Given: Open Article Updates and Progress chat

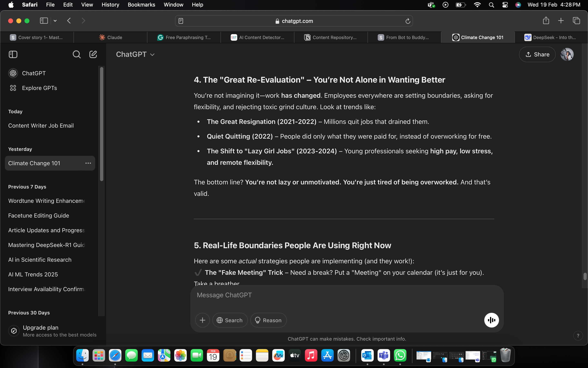Looking at the screenshot, I should pos(50,230).
